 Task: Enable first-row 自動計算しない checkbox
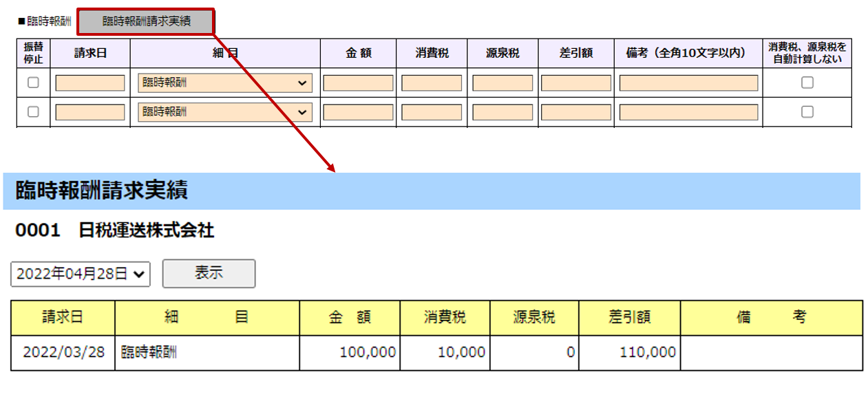tap(807, 83)
